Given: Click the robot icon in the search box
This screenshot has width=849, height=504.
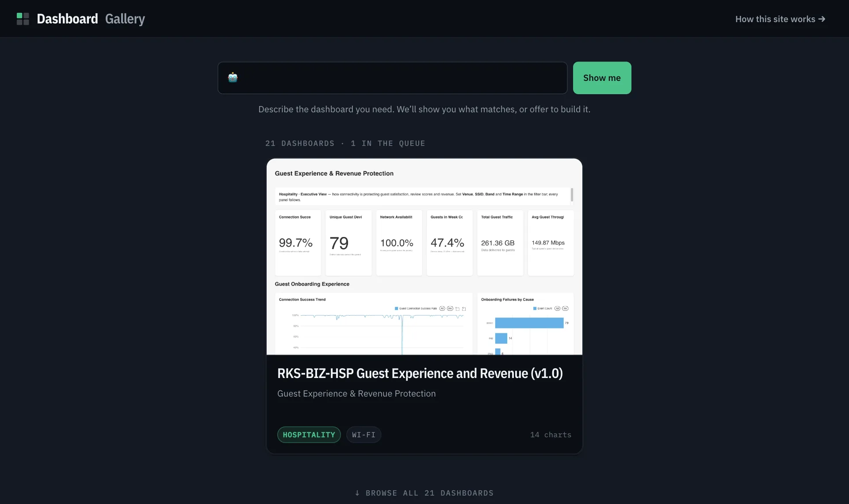Looking at the screenshot, I should coord(233,78).
